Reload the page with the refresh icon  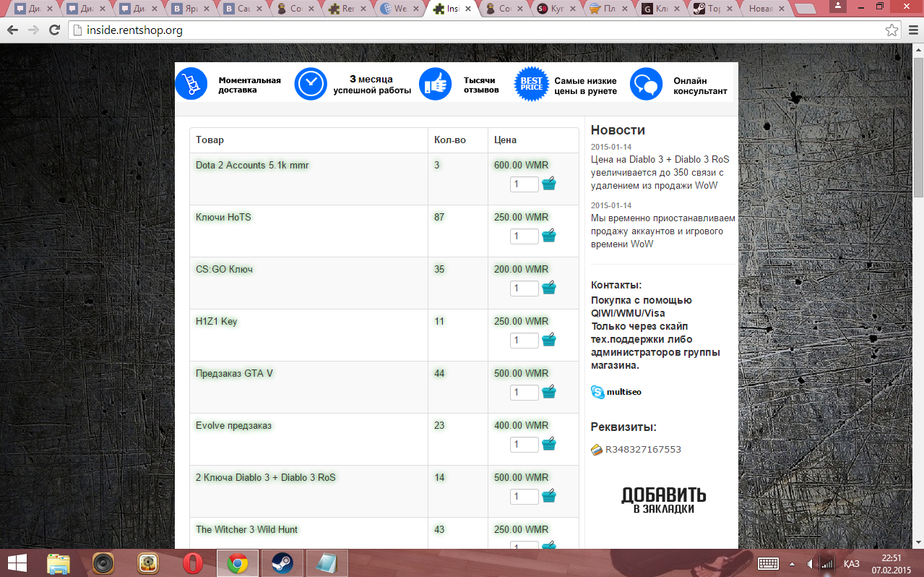click(54, 30)
